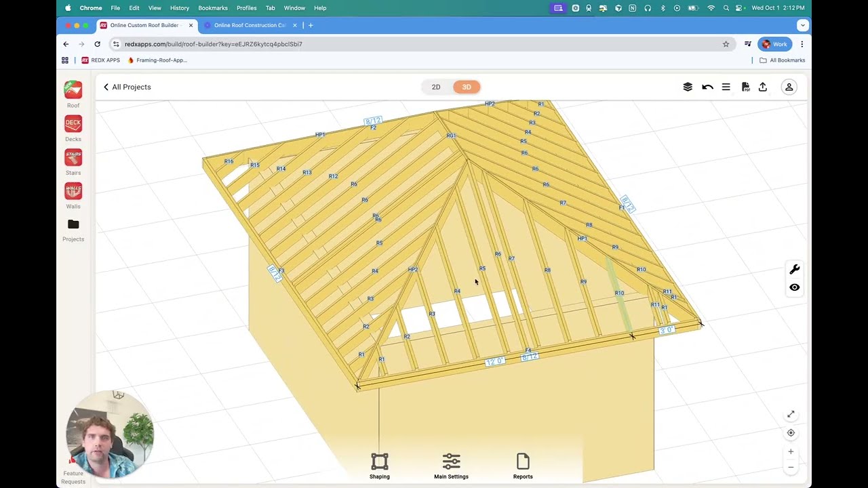Select the R10 rafter on right slope

641,269
